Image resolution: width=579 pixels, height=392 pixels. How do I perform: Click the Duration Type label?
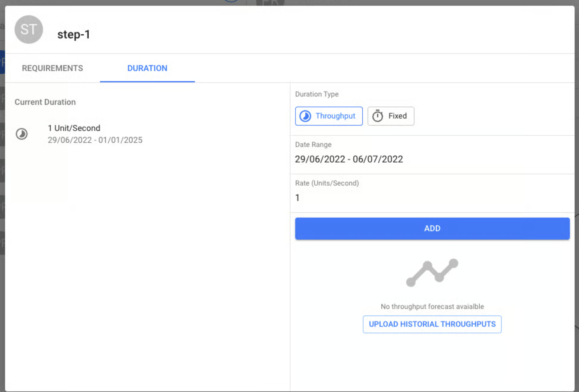(x=317, y=94)
